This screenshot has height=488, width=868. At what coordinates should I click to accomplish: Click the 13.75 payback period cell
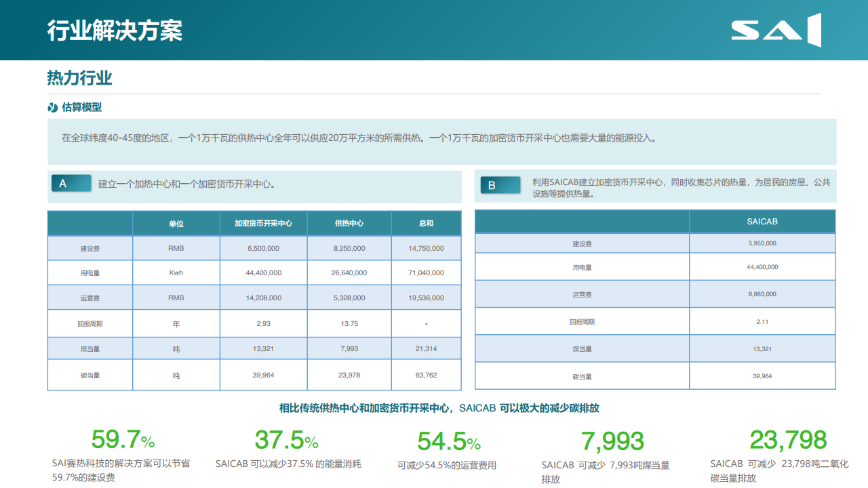click(x=349, y=324)
